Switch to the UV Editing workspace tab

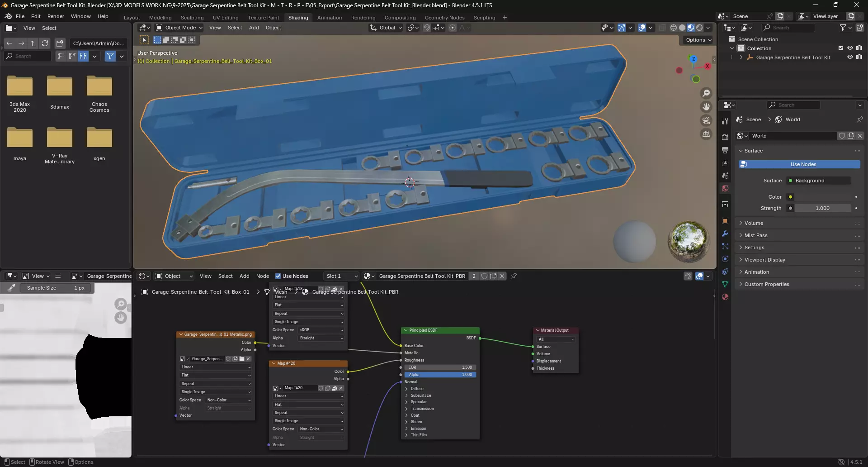226,18
